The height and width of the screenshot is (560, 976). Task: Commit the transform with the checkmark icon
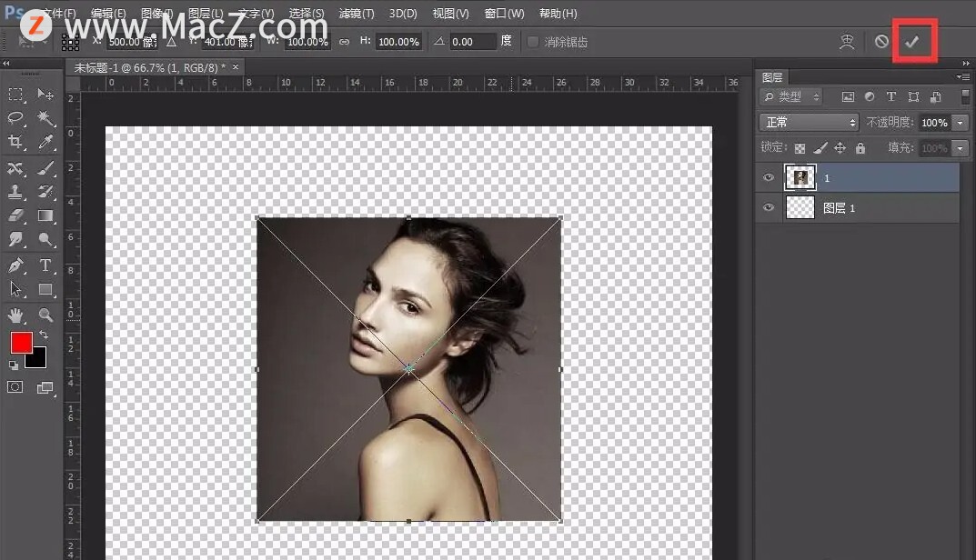click(x=912, y=42)
